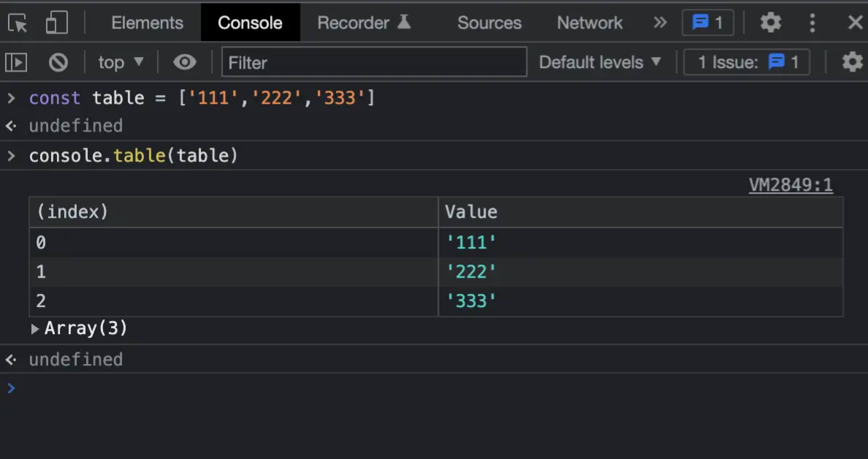Create a live expression with eye icon
This screenshot has width=868, height=459.
click(184, 62)
